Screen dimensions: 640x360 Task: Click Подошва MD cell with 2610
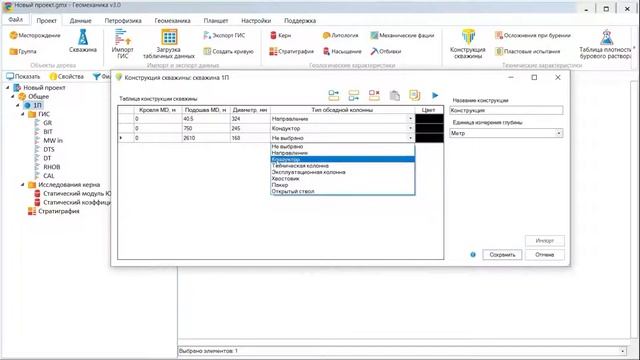[x=206, y=138]
